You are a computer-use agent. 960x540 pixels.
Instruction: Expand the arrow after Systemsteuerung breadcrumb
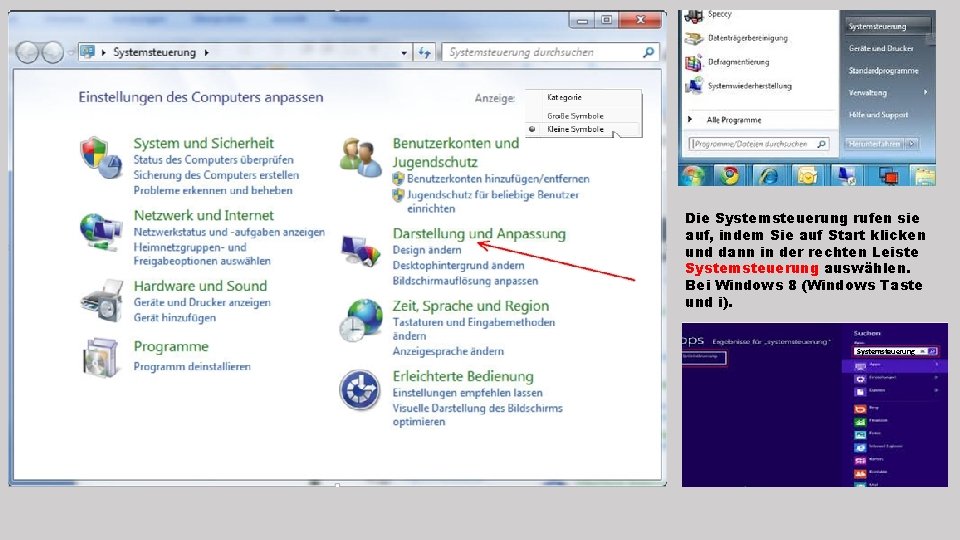click(x=207, y=53)
